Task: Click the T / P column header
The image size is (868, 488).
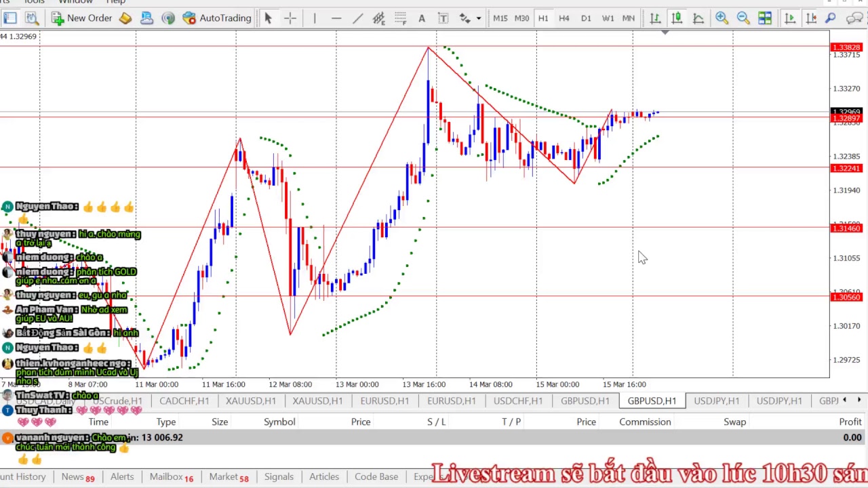Action: tap(511, 422)
